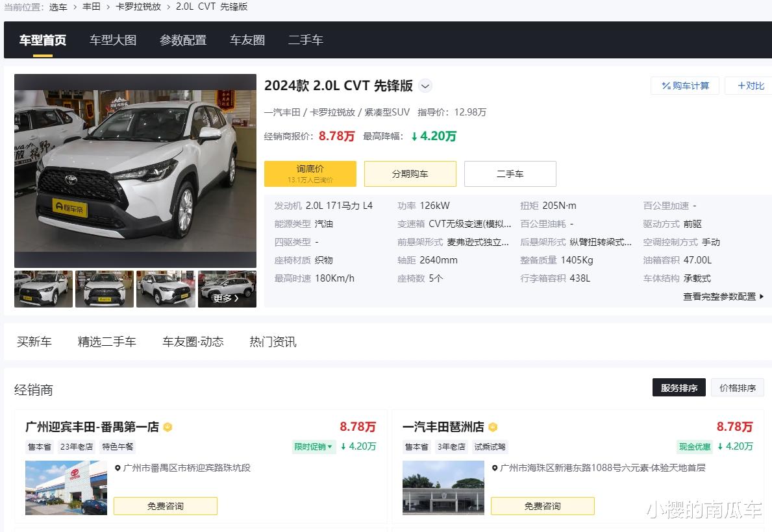Screen dimensions: 772x532
Task: Switch to the 车型大图 tab
Action: pyautogui.click(x=113, y=40)
